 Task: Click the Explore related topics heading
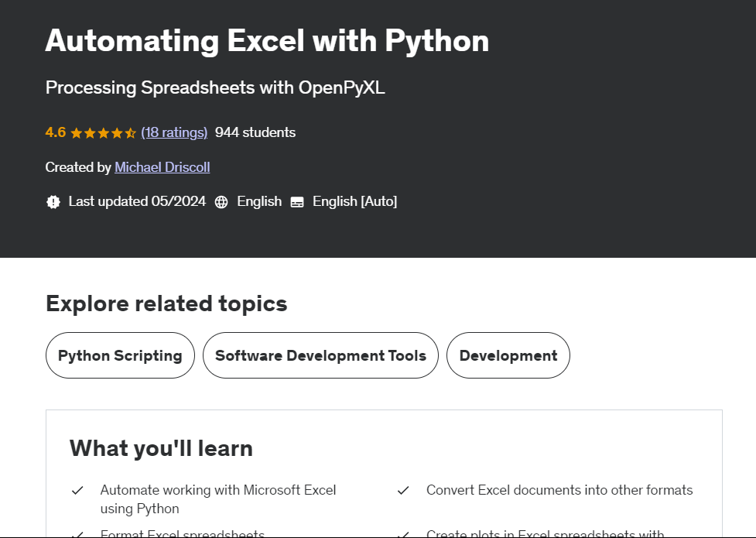coord(166,304)
